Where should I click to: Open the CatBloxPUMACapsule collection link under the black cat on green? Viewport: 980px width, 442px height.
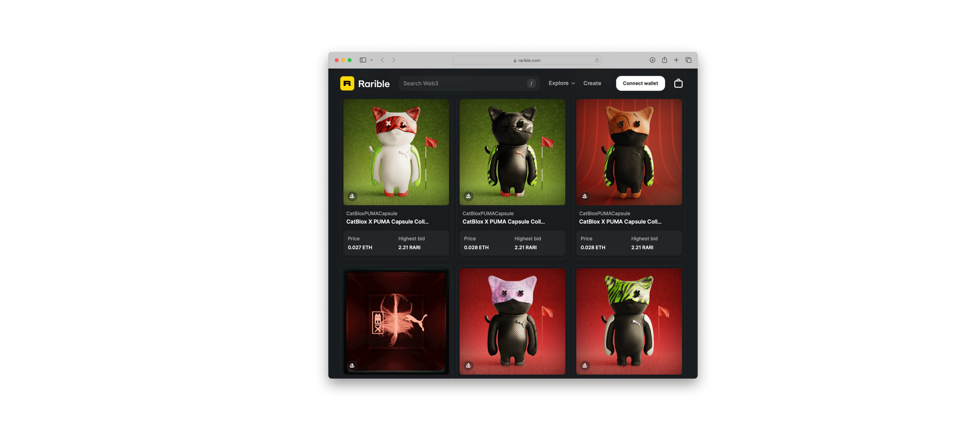[488, 214]
